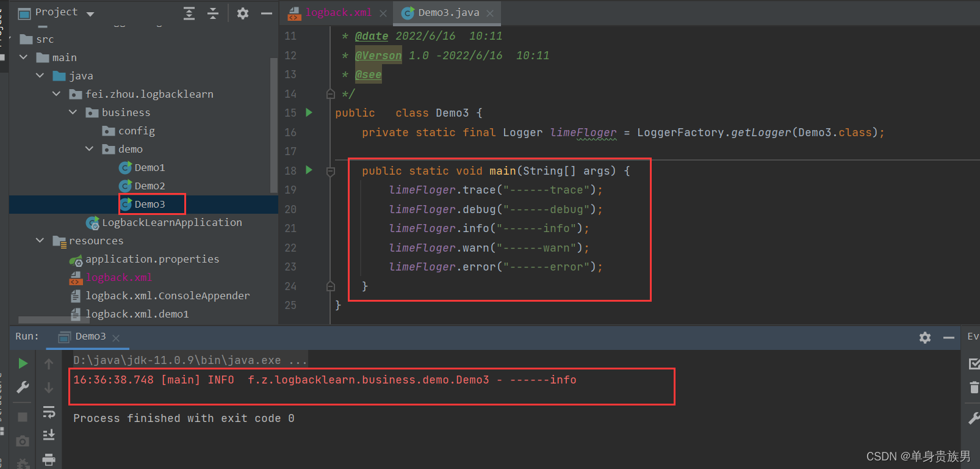980x469 pixels.
Task: Open the Demo2 class
Action: pyautogui.click(x=150, y=186)
